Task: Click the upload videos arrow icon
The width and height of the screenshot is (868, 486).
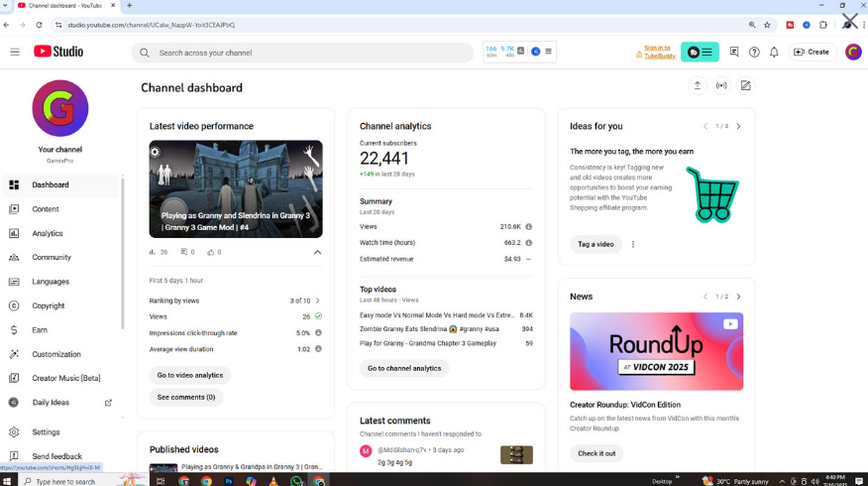Action: click(x=698, y=86)
